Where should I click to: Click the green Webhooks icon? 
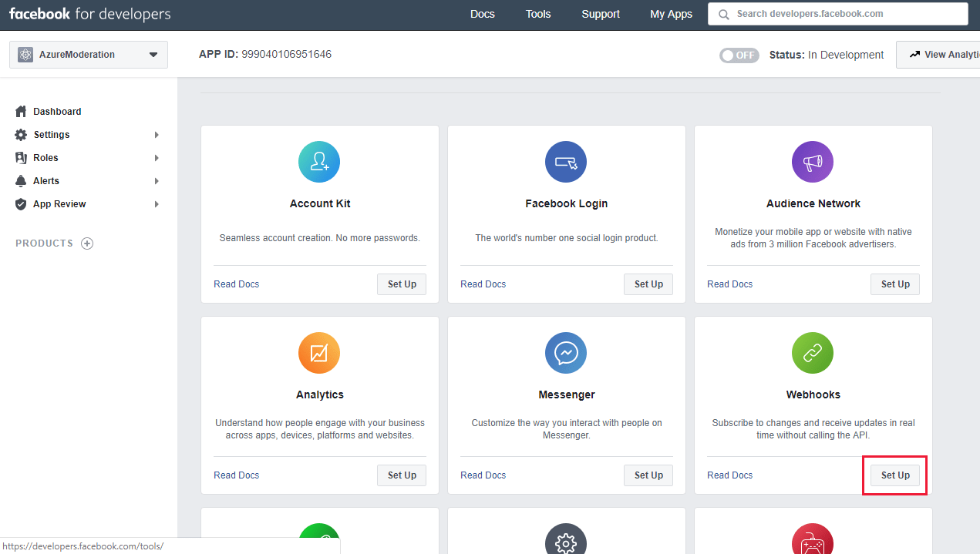click(813, 353)
